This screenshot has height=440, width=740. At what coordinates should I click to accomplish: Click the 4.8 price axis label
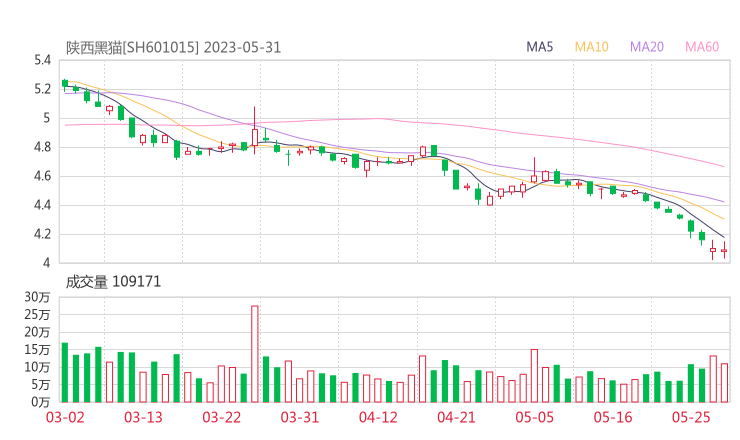[42, 147]
